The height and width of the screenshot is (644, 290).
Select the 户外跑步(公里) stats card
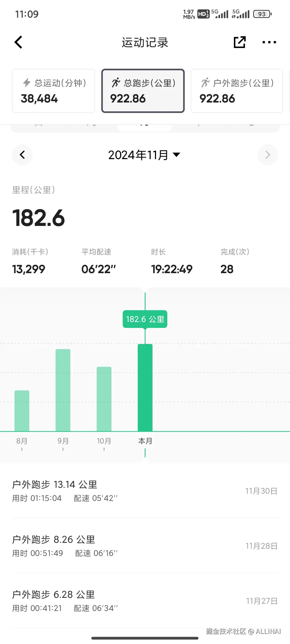pos(237,91)
